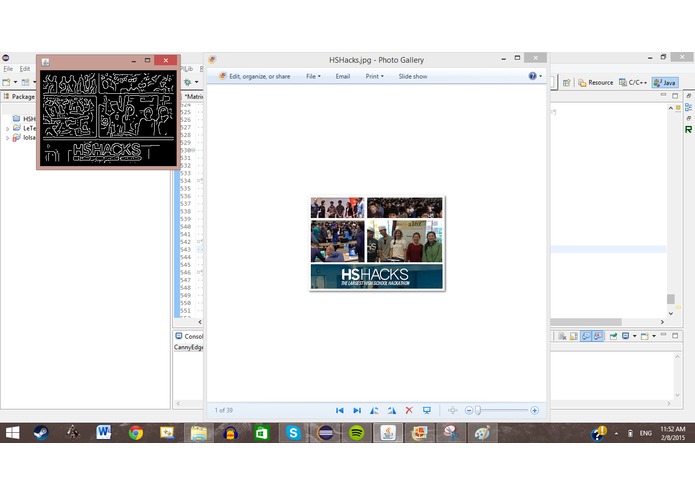Select the Console tab in Eclipse
The width and height of the screenshot is (695, 494).
click(x=189, y=336)
